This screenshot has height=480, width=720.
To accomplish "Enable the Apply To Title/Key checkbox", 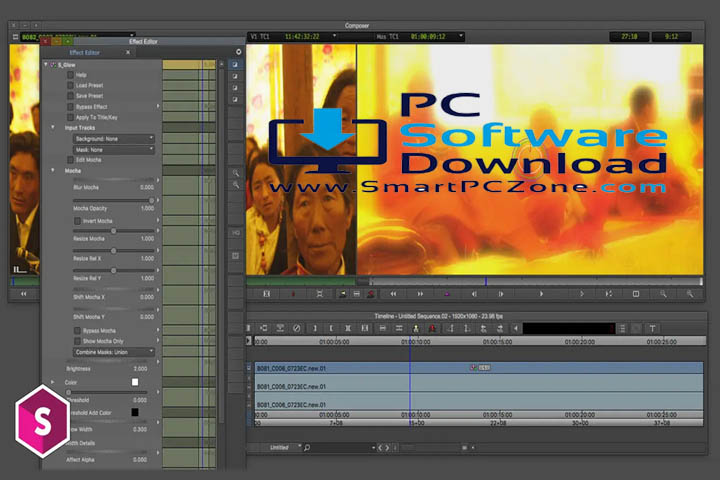I will pos(70,117).
